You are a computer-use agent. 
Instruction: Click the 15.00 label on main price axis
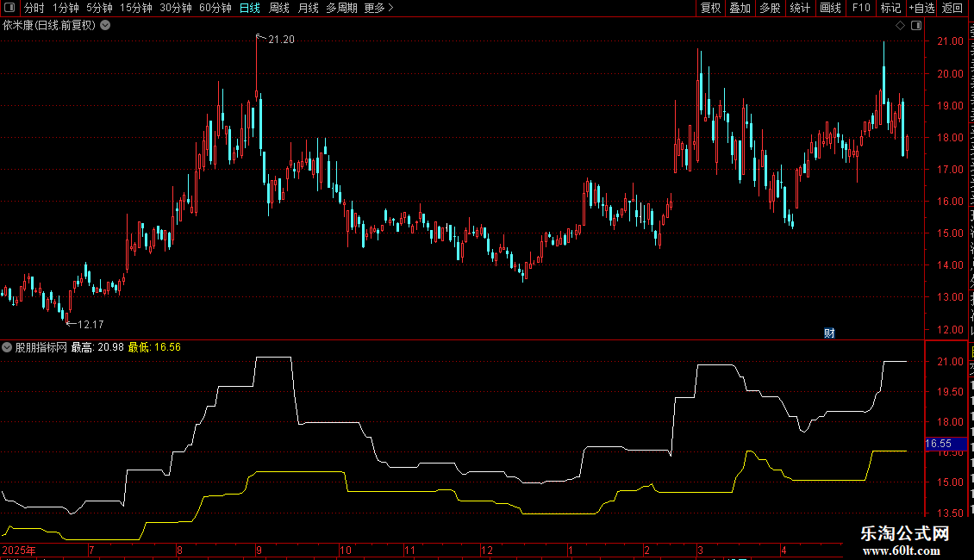951,233
